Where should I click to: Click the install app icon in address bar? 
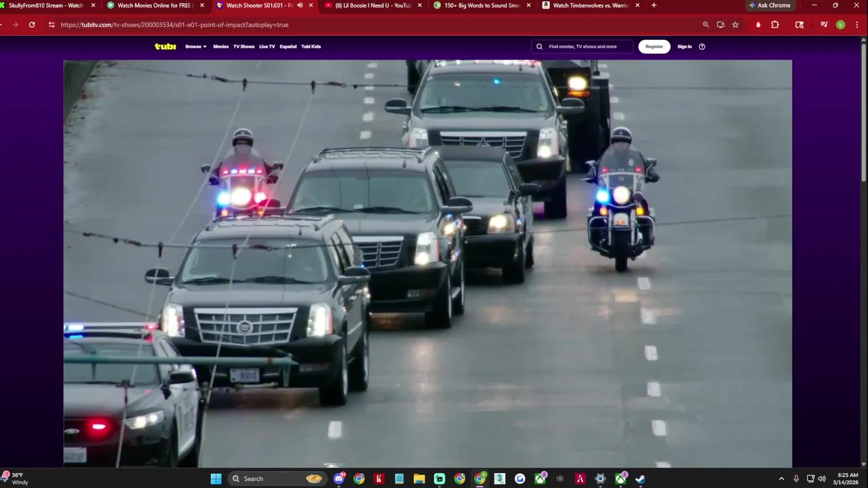tap(720, 24)
